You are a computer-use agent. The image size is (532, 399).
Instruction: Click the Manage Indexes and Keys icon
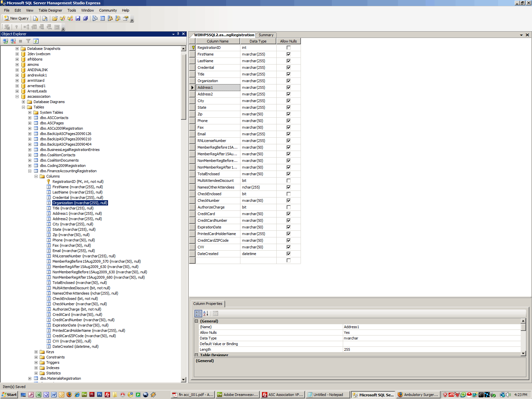(x=34, y=27)
